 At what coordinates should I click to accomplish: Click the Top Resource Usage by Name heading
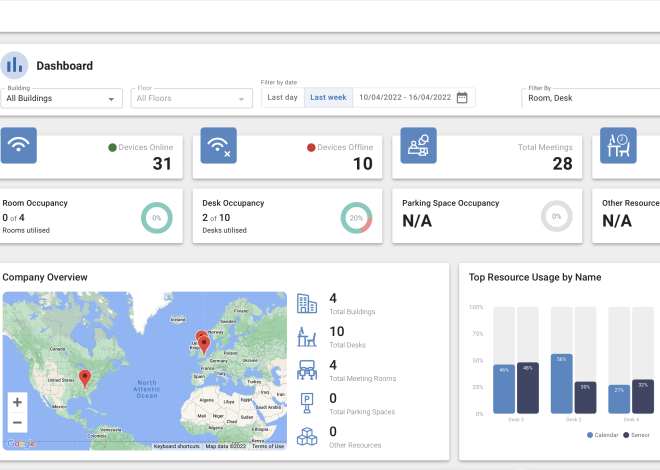pos(535,277)
